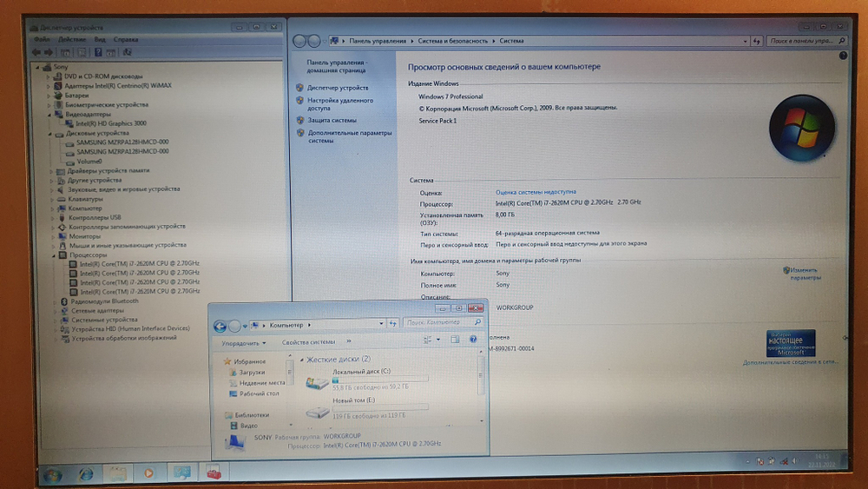The height and width of the screenshot is (489, 868).
Task: Open Действие menu in Device Manager
Action: pyautogui.click(x=72, y=40)
